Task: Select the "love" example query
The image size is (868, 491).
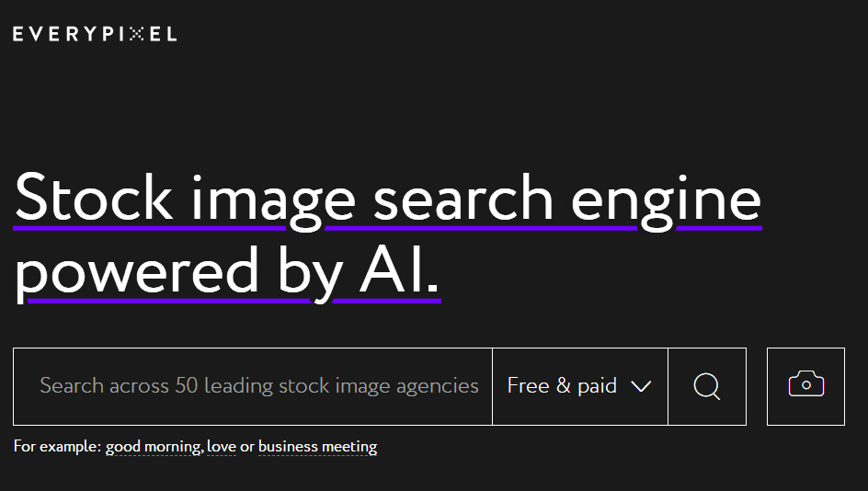Action: coord(222,448)
